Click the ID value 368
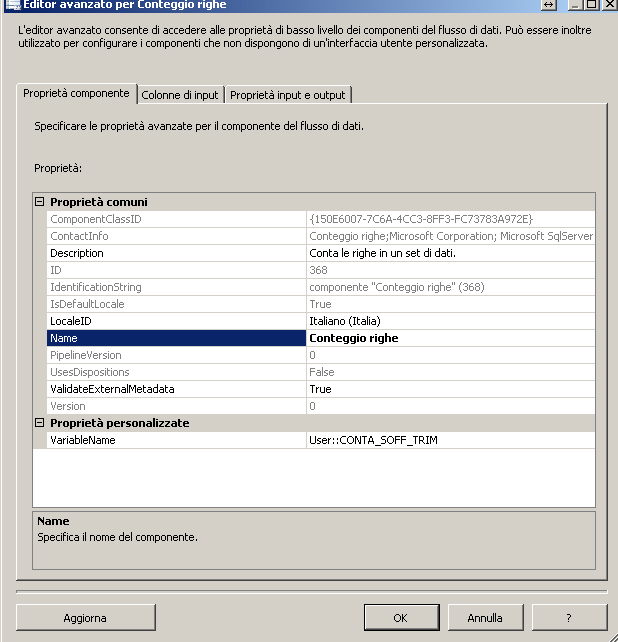Viewport: 618px width, 642px height. pos(318,270)
